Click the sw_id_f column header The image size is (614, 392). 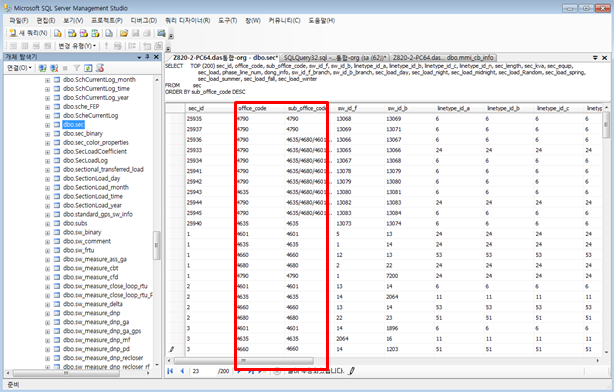pos(359,108)
